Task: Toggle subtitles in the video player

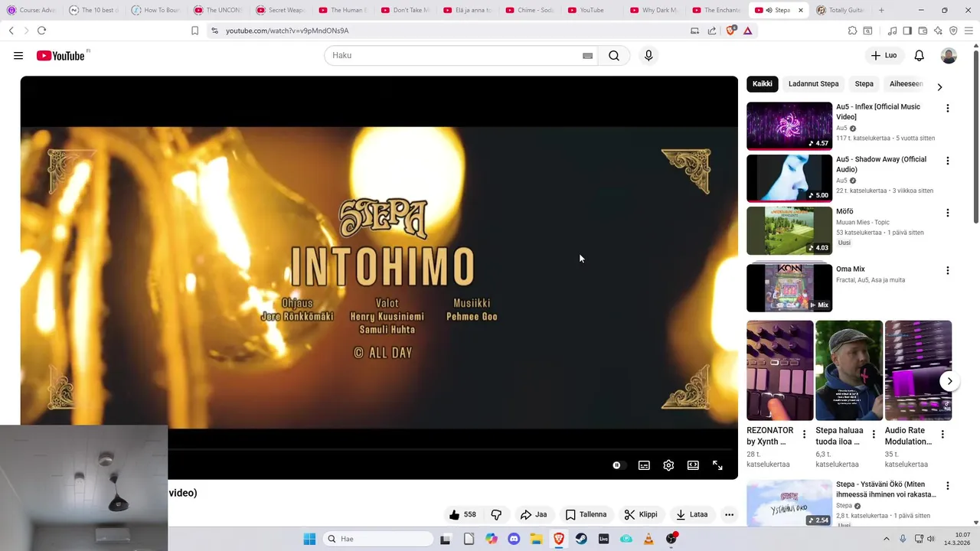Action: pos(645,465)
